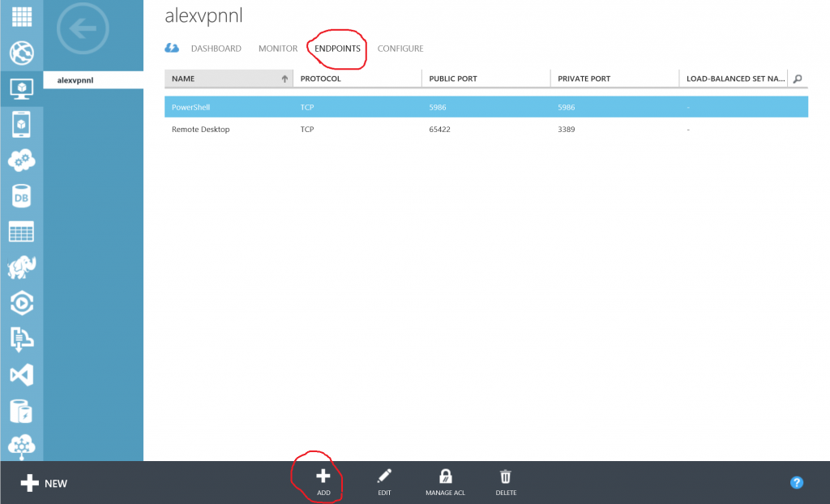Screen dimensions: 830x504
Task: Open Manage ACL for endpoint
Action: pos(445,482)
